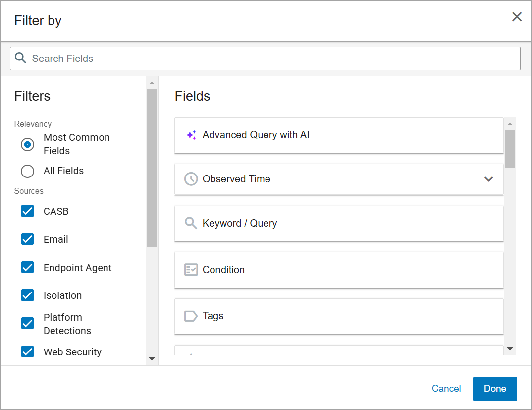532x410 pixels.
Task: Click the tag icon next to Tags
Action: click(x=191, y=316)
